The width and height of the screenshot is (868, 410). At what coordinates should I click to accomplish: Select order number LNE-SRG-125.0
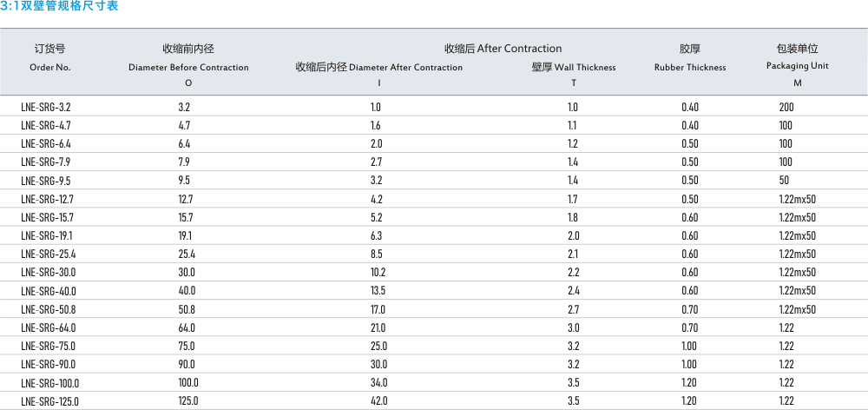click(x=49, y=400)
